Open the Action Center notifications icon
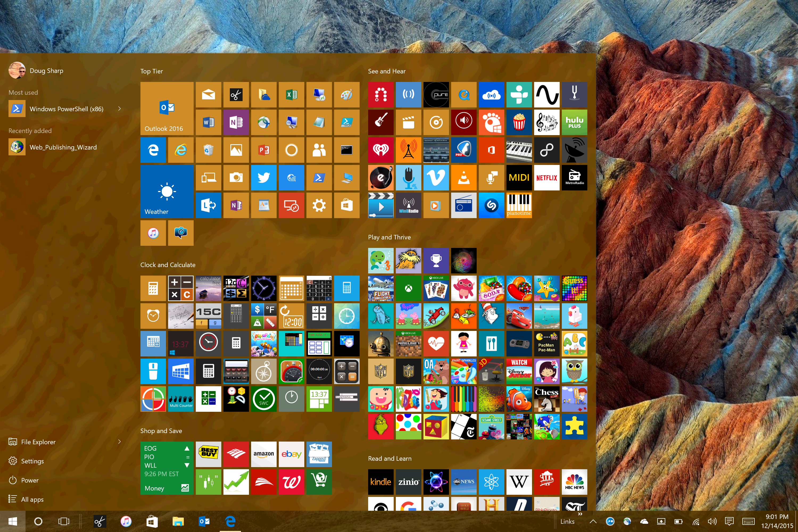The width and height of the screenshot is (798, 532). click(x=729, y=521)
